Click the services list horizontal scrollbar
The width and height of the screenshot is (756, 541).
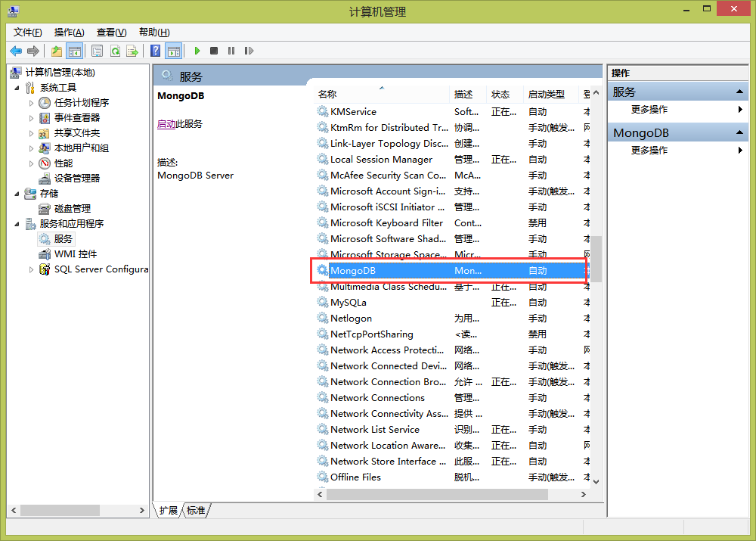tap(437, 495)
